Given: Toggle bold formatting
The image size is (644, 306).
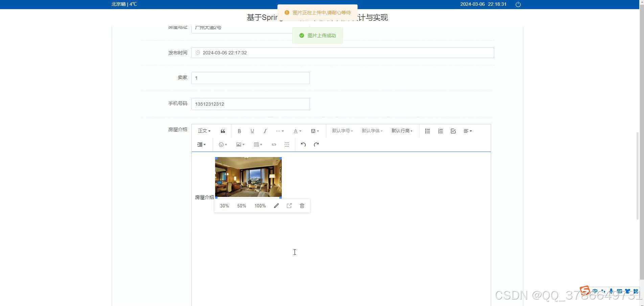Looking at the screenshot, I should pyautogui.click(x=239, y=131).
